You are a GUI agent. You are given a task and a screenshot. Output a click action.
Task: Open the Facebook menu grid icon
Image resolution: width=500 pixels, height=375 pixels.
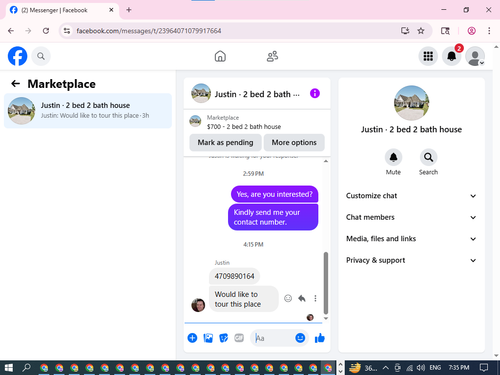428,56
